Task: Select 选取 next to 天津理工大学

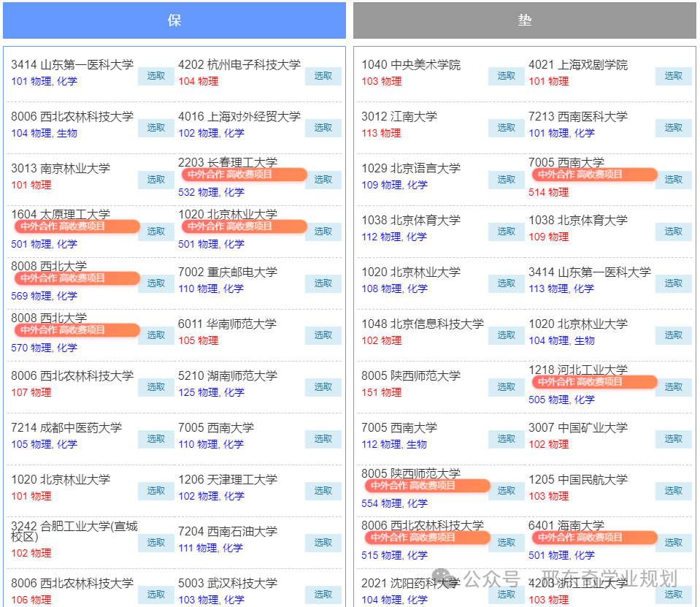Action: (323, 491)
